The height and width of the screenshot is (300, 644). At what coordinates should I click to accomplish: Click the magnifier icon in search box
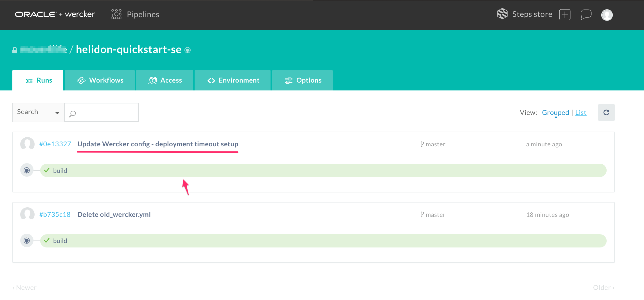click(x=73, y=113)
